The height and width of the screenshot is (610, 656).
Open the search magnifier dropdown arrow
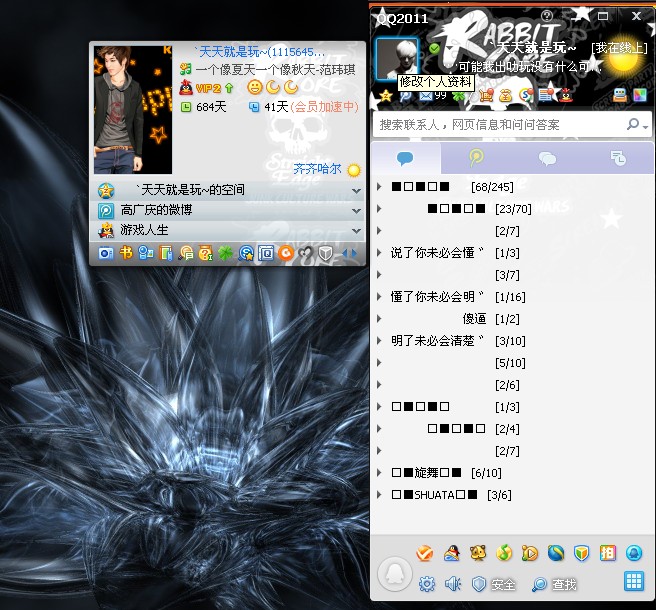click(646, 126)
